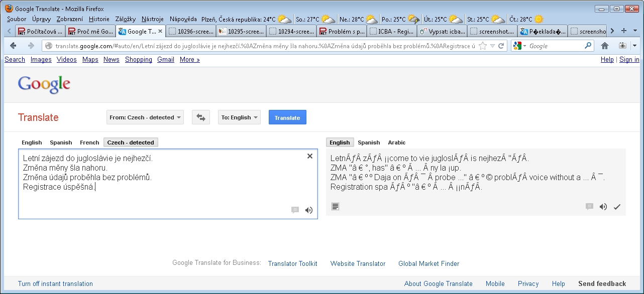This screenshot has height=294, width=644.
Task: Go forward with the browser forward arrow
Action: click(x=31, y=46)
